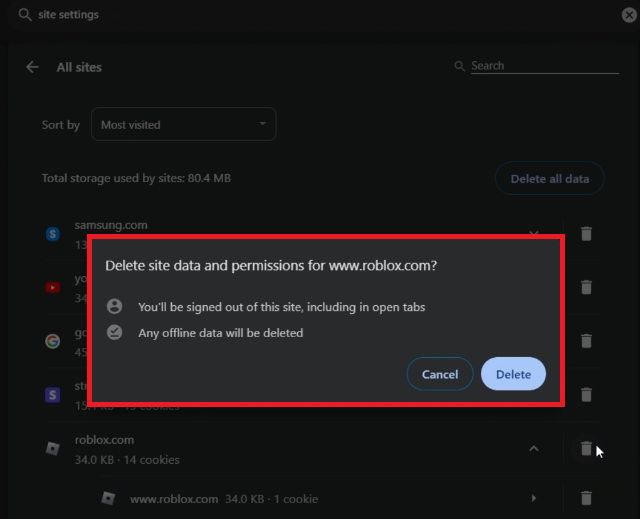Screen dimensions: 640x519
Task: Click the top settings search box
Action: 300,15
